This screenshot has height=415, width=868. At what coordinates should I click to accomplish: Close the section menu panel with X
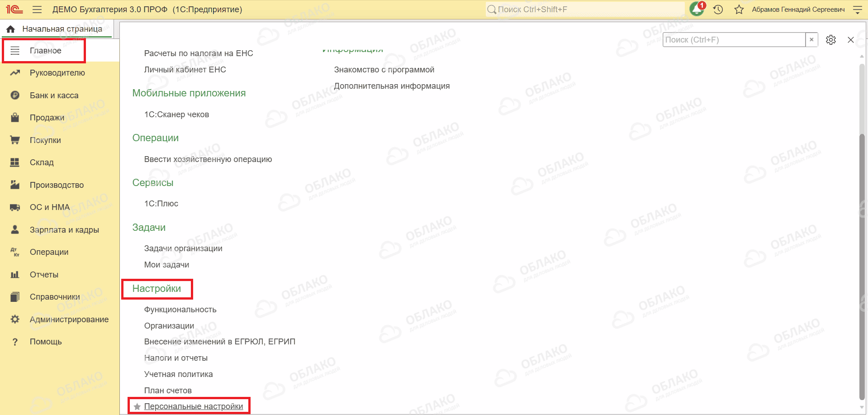click(851, 40)
